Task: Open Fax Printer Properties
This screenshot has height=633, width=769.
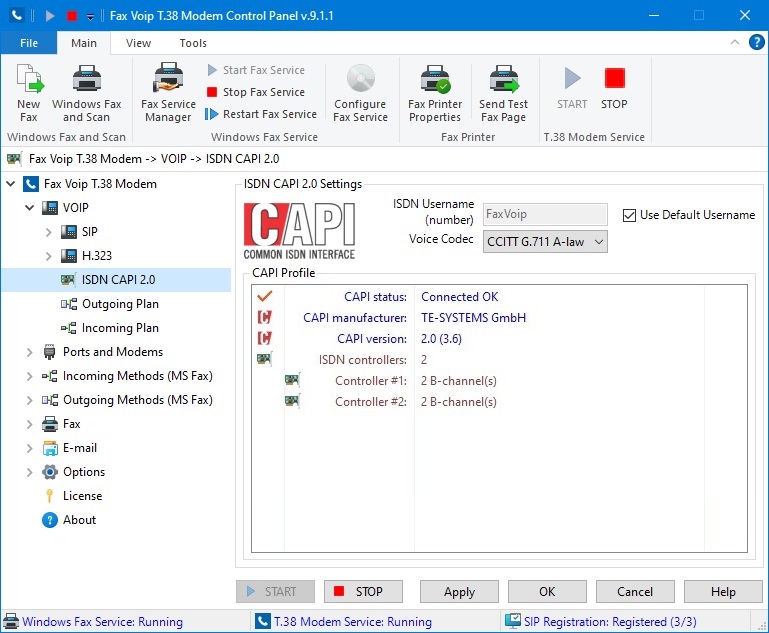Action: click(x=435, y=93)
